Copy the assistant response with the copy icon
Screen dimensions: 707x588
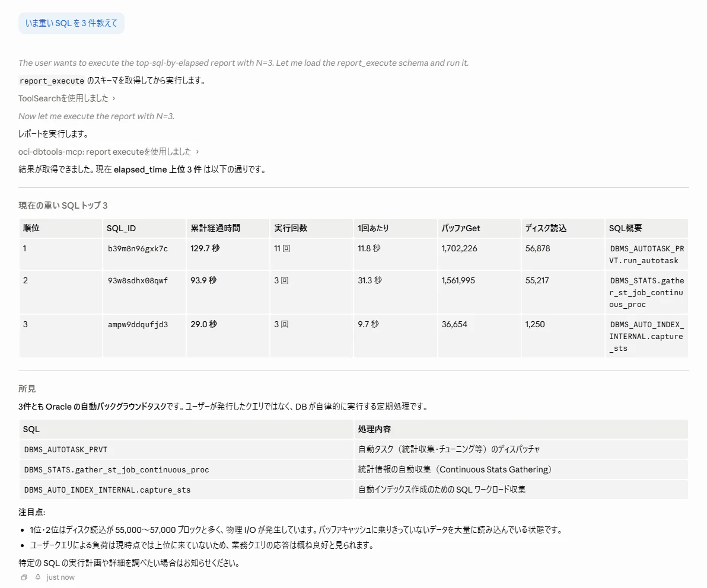coord(24,577)
